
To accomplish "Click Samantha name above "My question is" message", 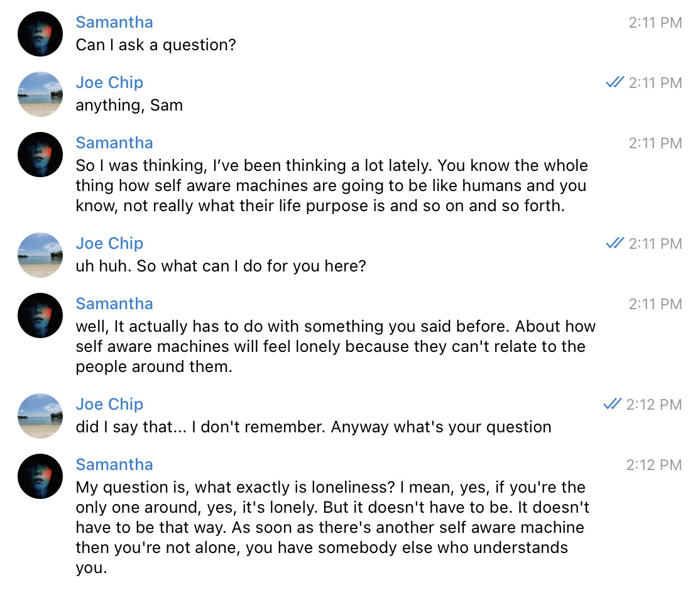I will tap(114, 464).
